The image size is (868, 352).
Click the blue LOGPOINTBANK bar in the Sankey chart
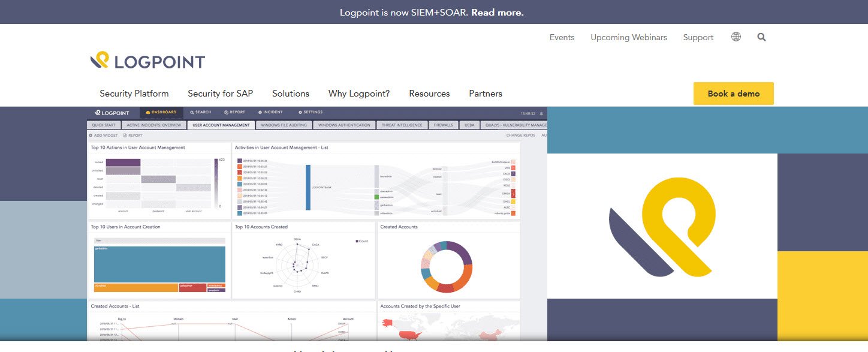click(308, 188)
